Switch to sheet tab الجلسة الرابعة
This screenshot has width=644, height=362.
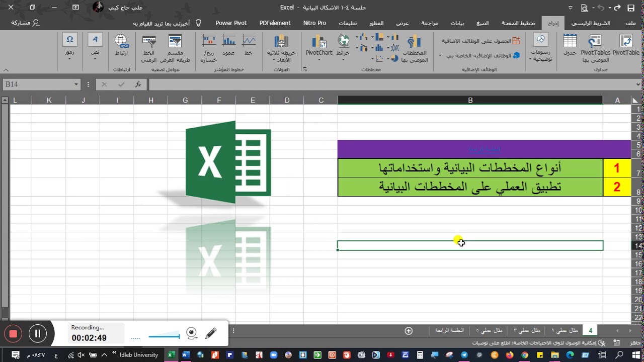pos(449,330)
